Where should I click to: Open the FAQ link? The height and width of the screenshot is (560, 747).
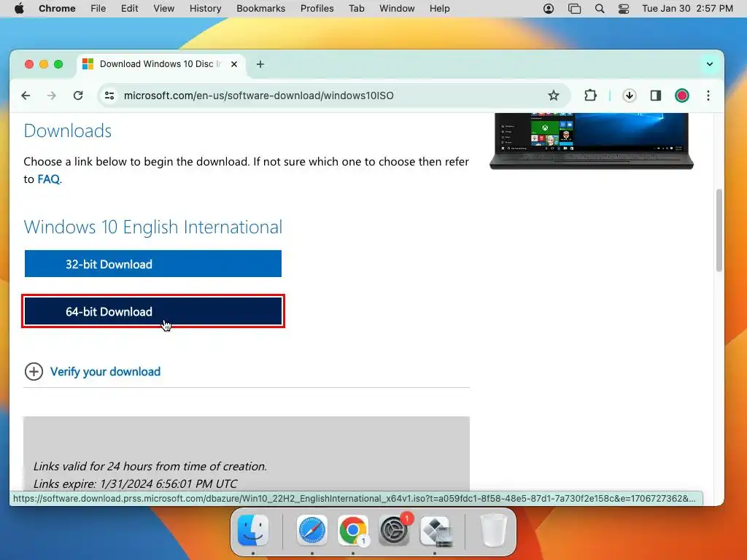pyautogui.click(x=49, y=179)
